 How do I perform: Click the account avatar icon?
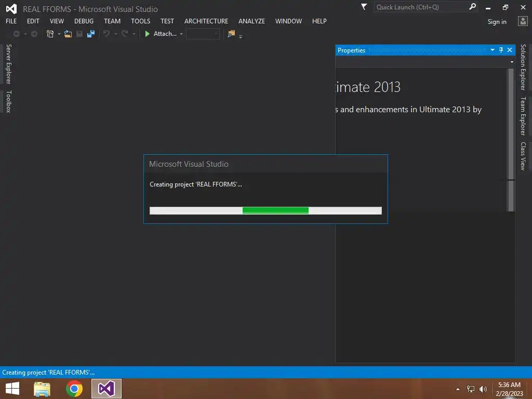(x=523, y=21)
